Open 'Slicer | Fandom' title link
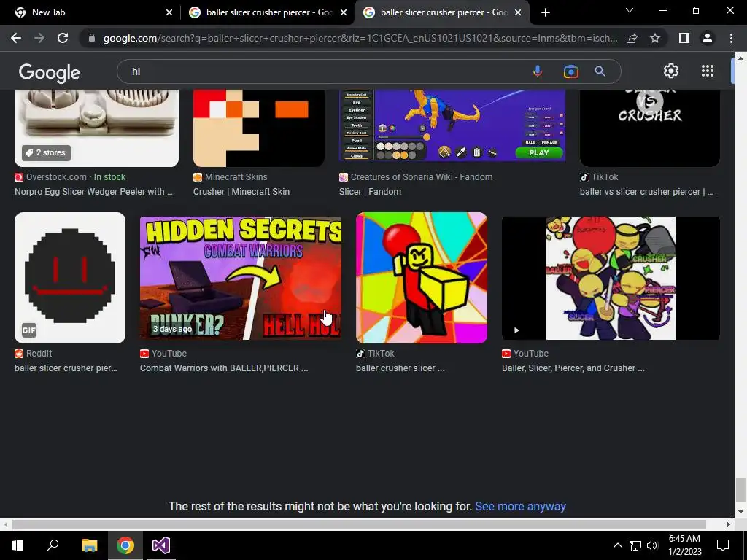This screenshot has width=747, height=560. click(x=370, y=192)
